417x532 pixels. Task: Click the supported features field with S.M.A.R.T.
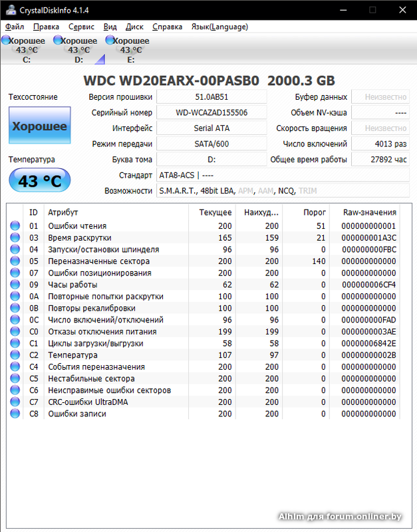click(x=283, y=191)
